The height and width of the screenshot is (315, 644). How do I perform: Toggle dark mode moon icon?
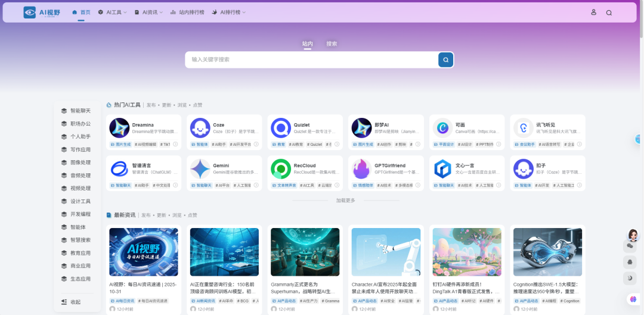pos(630,278)
